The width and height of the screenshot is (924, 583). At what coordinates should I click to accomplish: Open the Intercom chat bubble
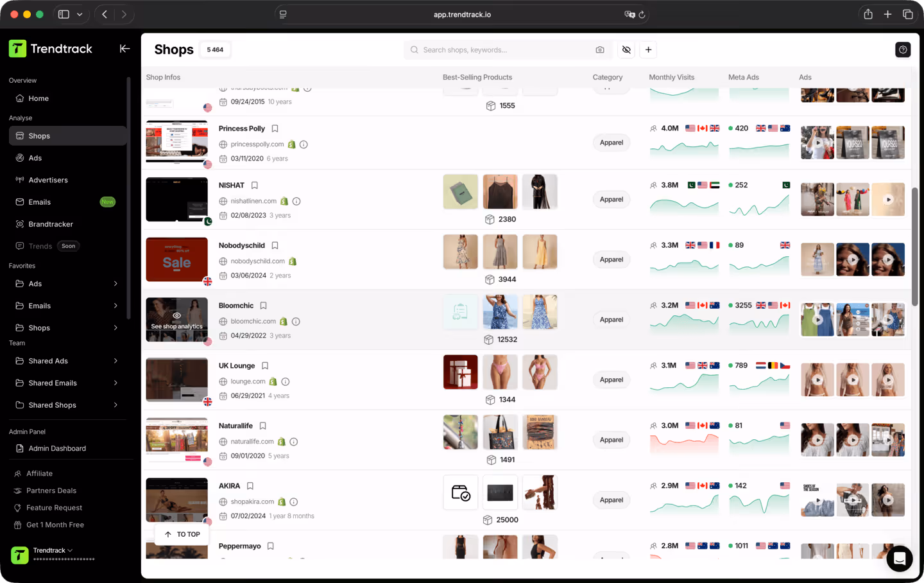(x=900, y=559)
